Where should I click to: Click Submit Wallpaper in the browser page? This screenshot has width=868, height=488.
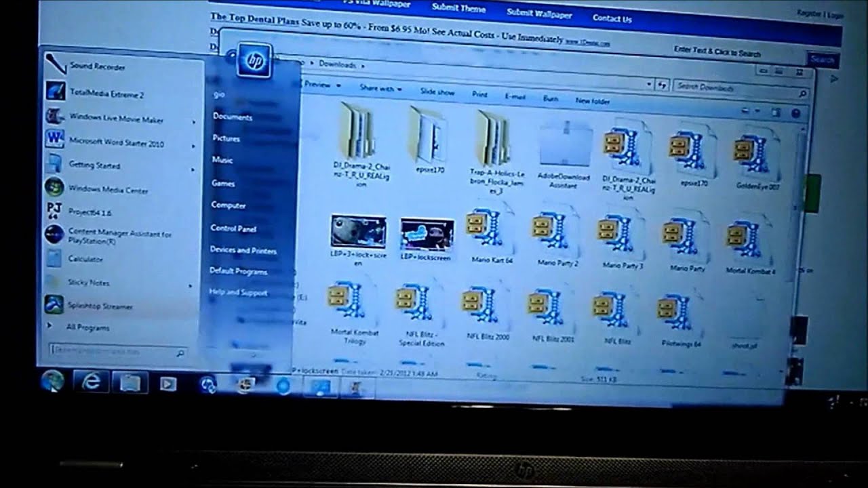(539, 13)
